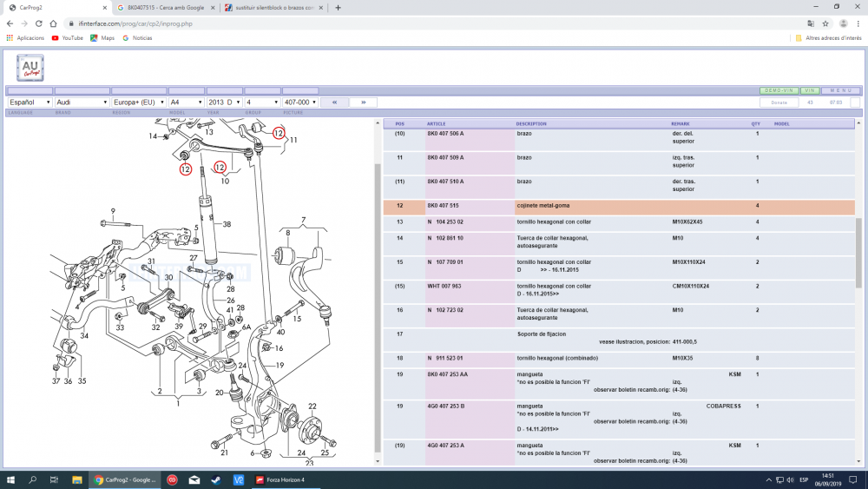This screenshot has height=489, width=868.
Task: Select highlighted row 12 cojinete metal-goma
Action: [x=619, y=207]
